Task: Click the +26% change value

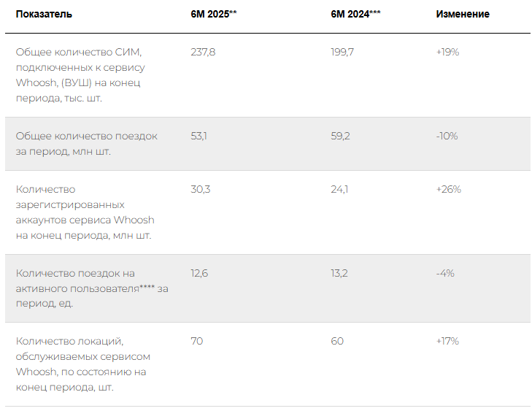Action: tap(449, 189)
